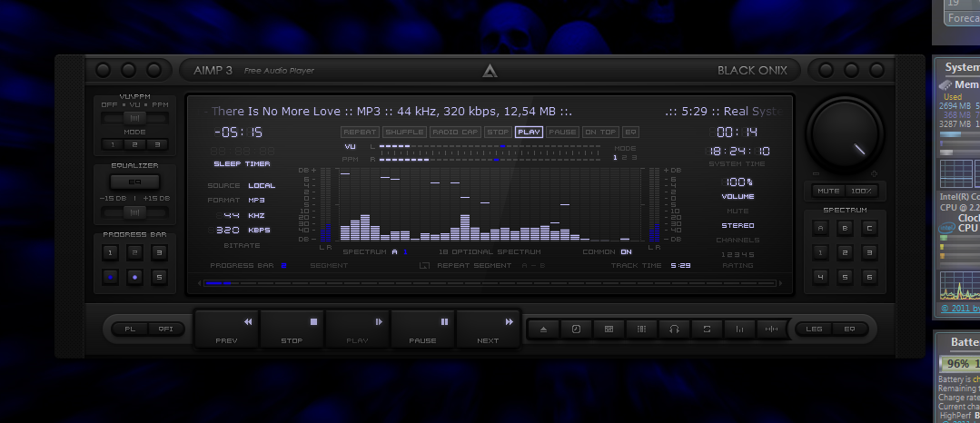Select VU/PPM mode 2
The width and height of the screenshot is (980, 423).
(x=134, y=144)
